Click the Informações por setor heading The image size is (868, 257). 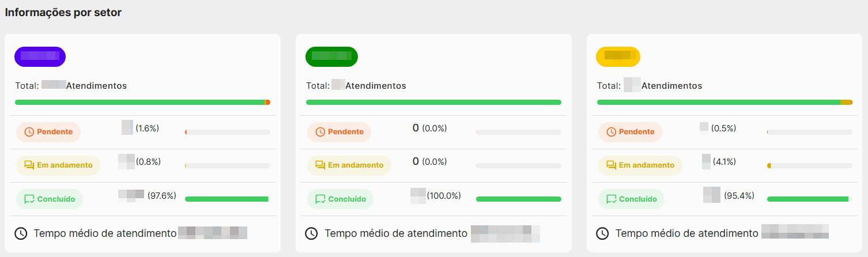pyautogui.click(x=63, y=13)
